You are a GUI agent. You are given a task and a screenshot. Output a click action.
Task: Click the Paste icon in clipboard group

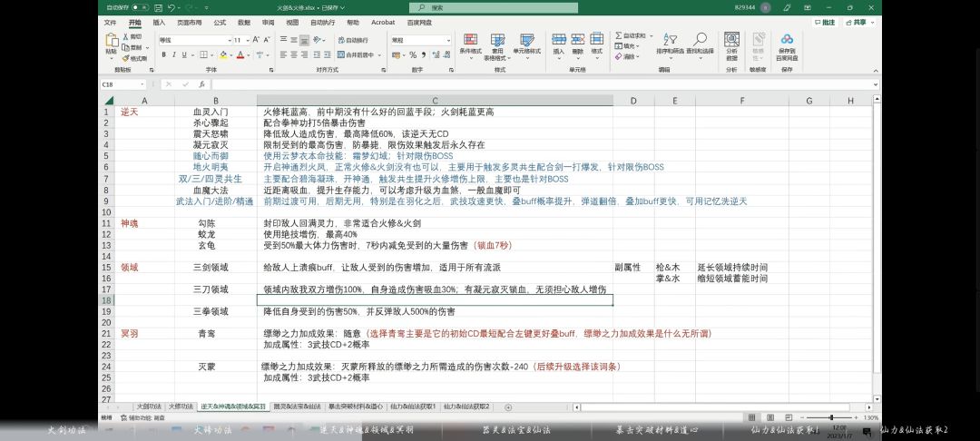point(111,41)
